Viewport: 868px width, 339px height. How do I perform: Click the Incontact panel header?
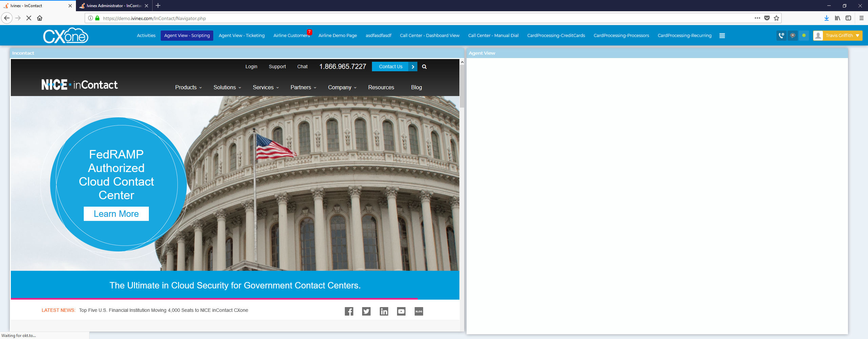[237, 53]
